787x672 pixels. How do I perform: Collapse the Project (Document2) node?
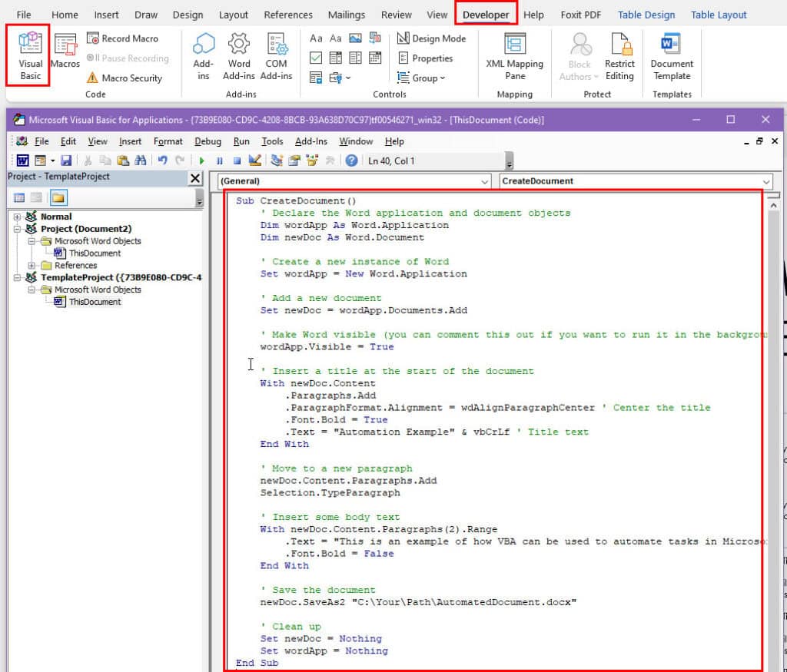pyautogui.click(x=17, y=229)
